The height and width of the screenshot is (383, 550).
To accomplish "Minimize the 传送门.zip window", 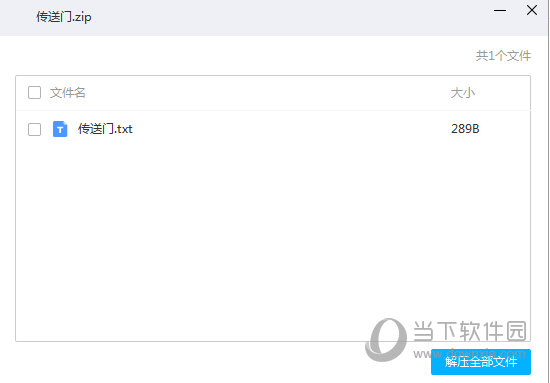I will coord(499,11).
